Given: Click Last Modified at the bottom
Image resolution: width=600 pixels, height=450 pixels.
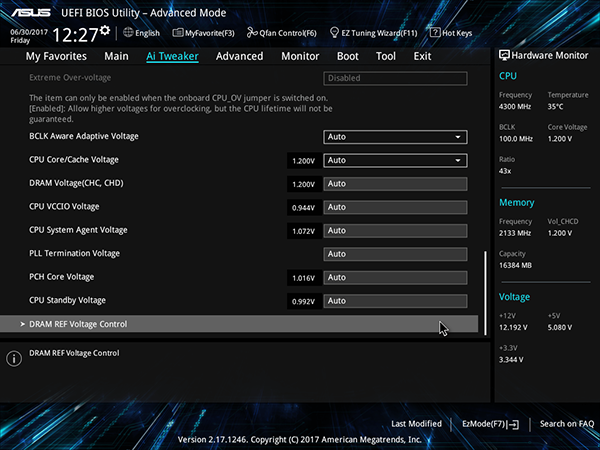Looking at the screenshot, I should [416, 424].
